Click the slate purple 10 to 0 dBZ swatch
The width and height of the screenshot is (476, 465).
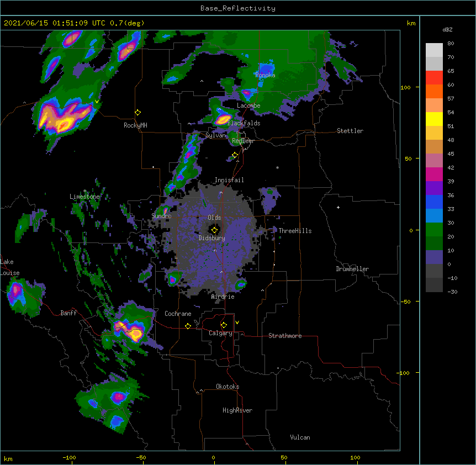434,257
